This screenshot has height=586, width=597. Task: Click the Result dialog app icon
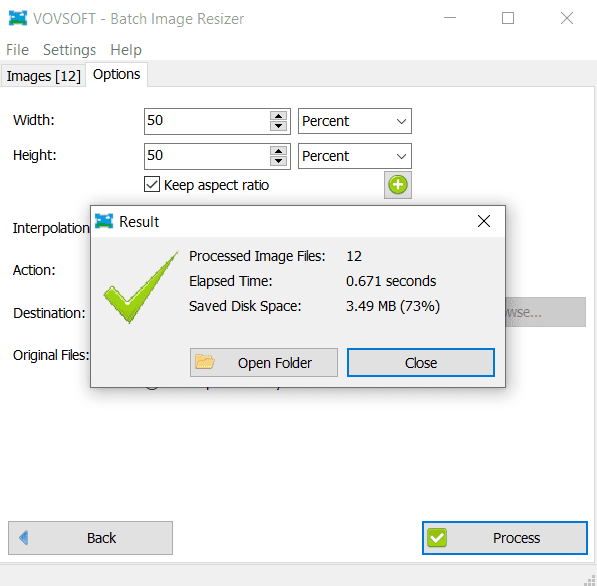click(104, 221)
